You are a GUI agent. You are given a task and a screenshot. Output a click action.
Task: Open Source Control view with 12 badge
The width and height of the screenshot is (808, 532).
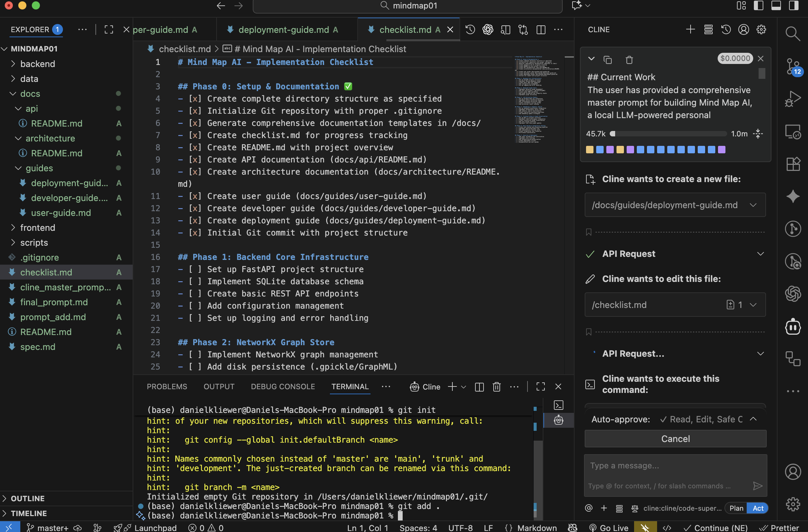[793, 66]
